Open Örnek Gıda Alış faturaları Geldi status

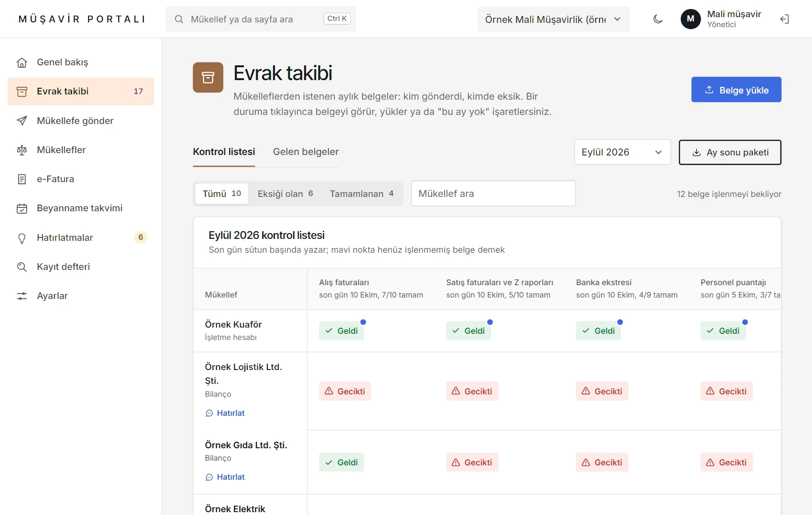click(x=342, y=462)
